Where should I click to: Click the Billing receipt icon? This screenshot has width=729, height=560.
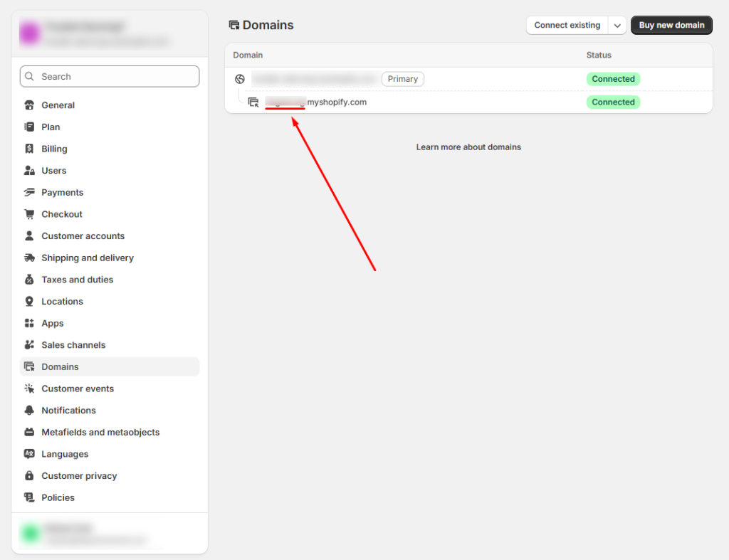point(29,149)
